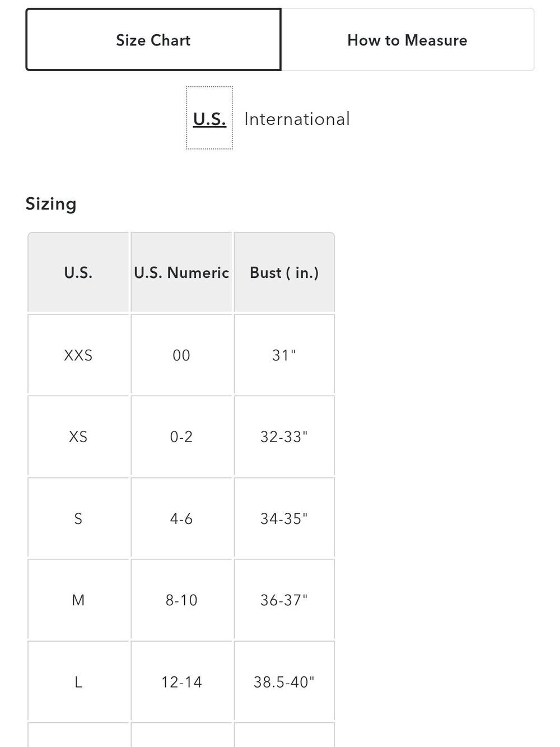Viewport: 560px width, 747px height.
Task: Select U.S. sizing option
Action: [209, 118]
